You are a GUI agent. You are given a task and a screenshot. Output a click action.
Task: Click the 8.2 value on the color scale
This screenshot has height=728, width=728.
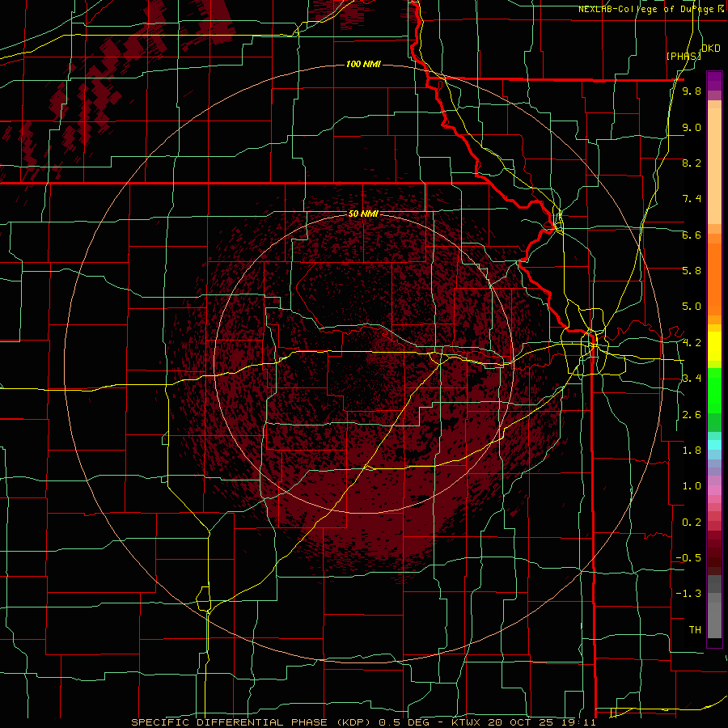click(x=692, y=163)
